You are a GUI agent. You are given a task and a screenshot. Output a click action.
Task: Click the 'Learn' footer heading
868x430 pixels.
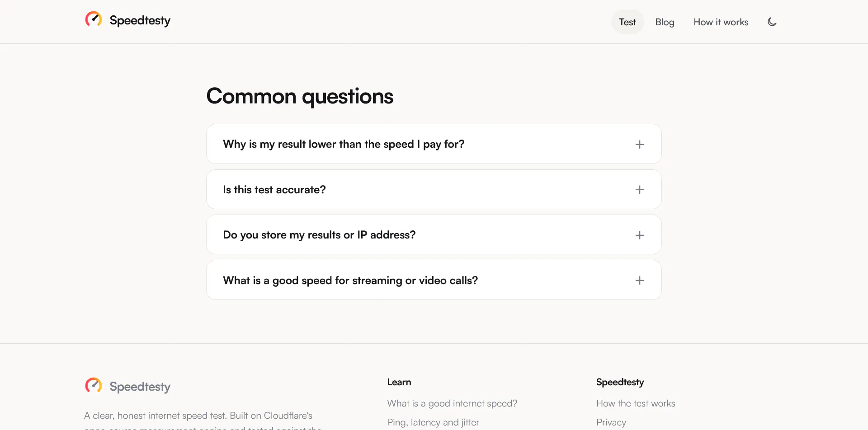tap(399, 382)
